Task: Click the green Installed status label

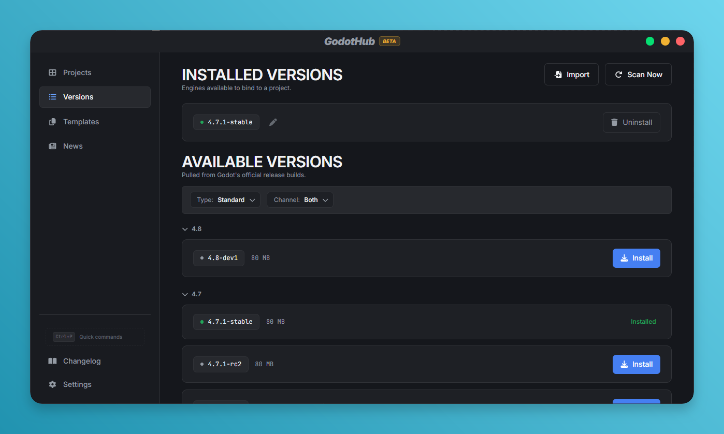Action: click(643, 322)
